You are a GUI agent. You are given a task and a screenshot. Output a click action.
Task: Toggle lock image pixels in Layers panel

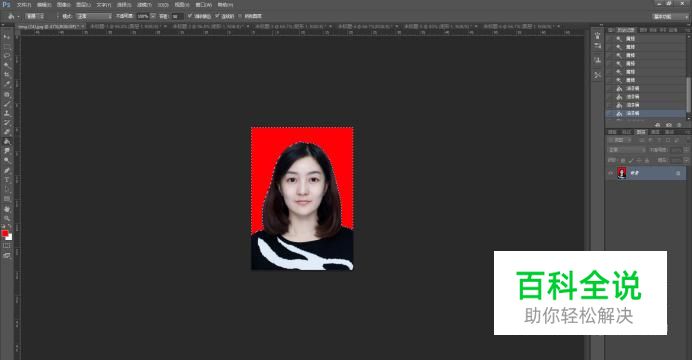631,161
